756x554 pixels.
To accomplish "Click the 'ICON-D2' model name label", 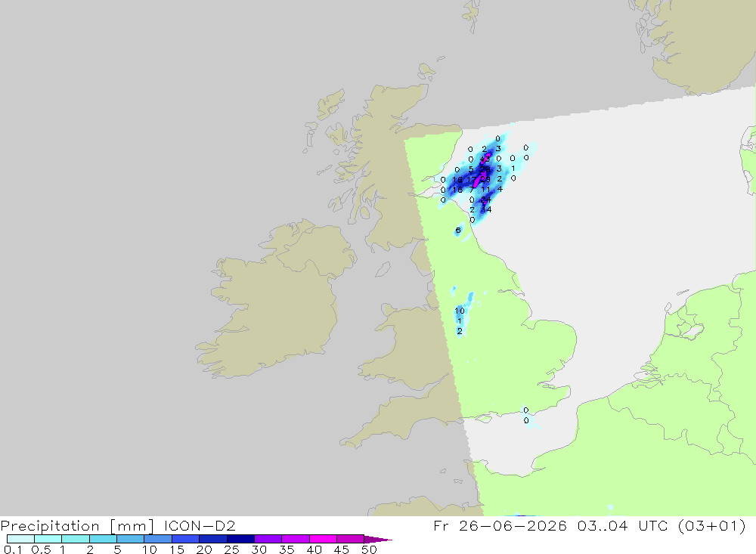I will point(200,525).
